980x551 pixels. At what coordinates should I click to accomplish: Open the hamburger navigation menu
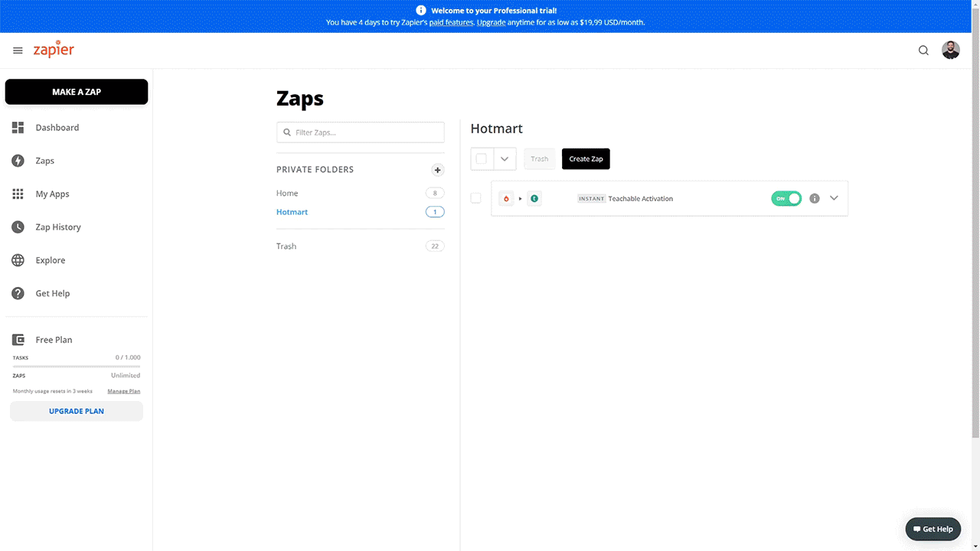click(x=18, y=51)
